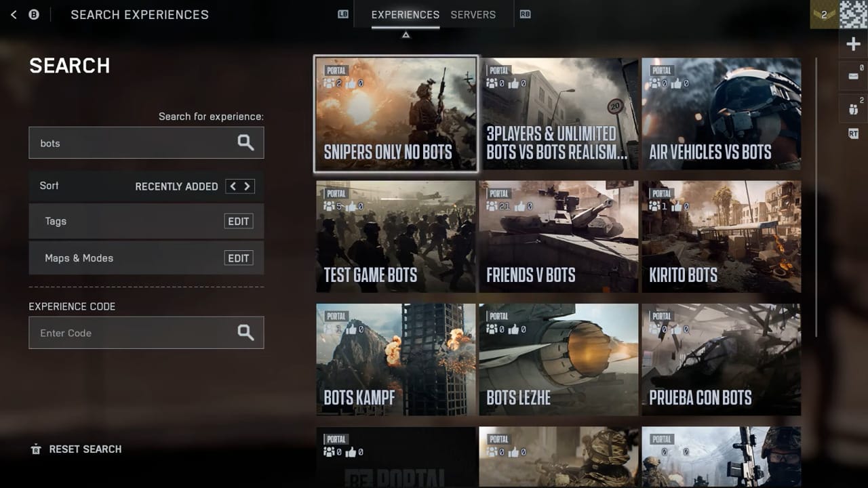Screen dimensions: 868x488
Task: Click the trash icon for Reset Search
Action: (x=36, y=449)
